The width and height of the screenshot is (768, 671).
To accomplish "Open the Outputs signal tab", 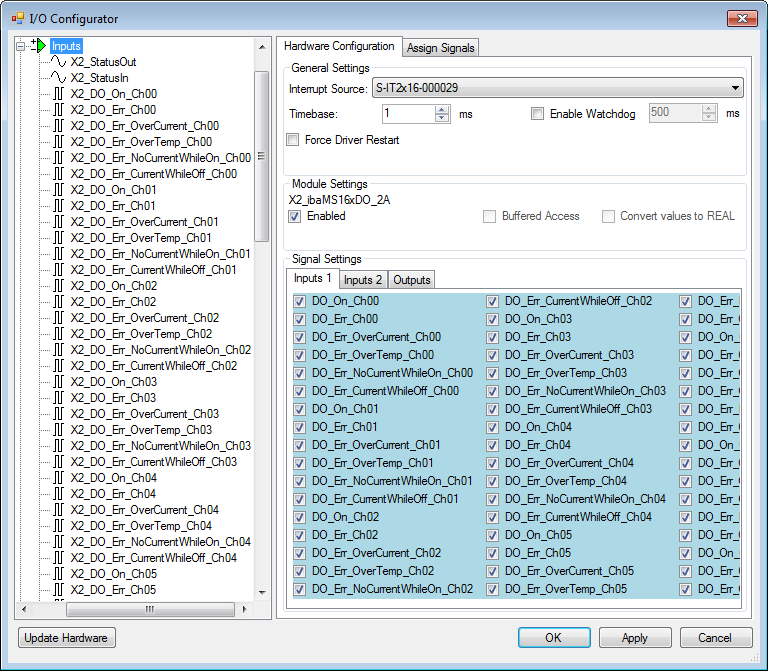I will point(411,280).
